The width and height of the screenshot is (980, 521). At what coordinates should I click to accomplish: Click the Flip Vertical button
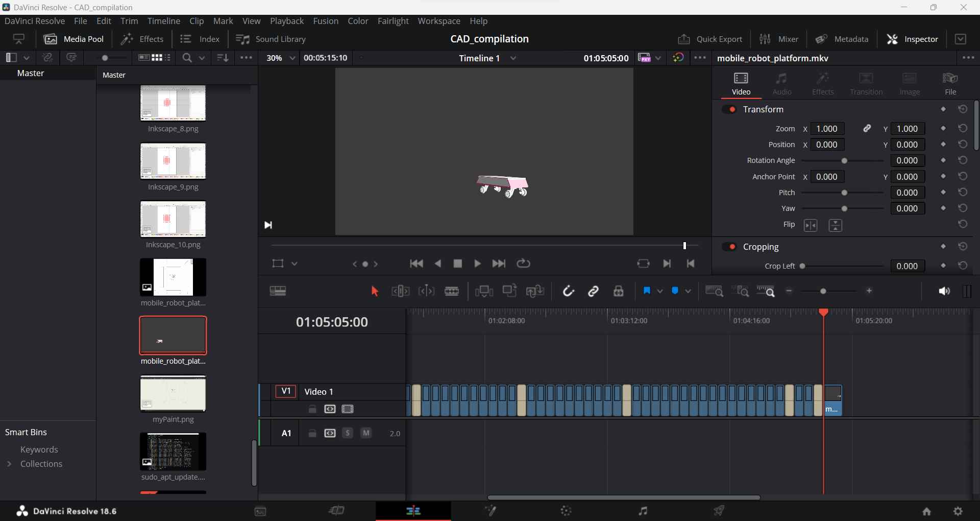pos(836,225)
